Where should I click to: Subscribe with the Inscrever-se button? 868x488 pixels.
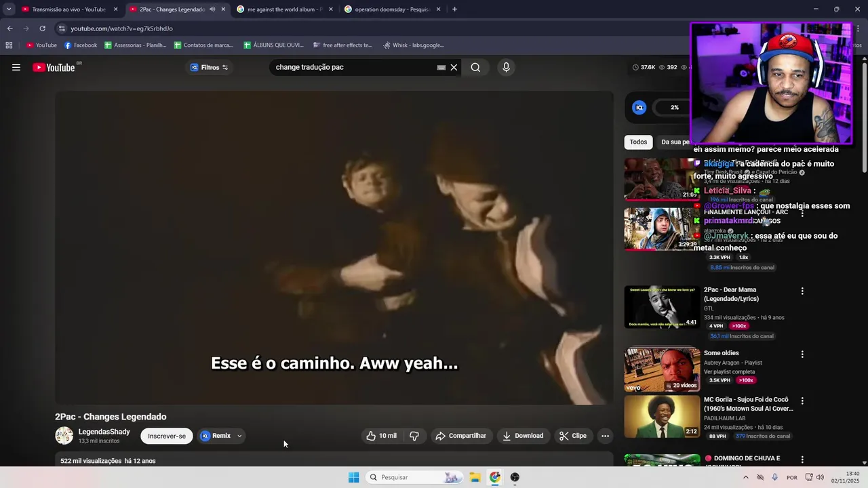(167, 436)
